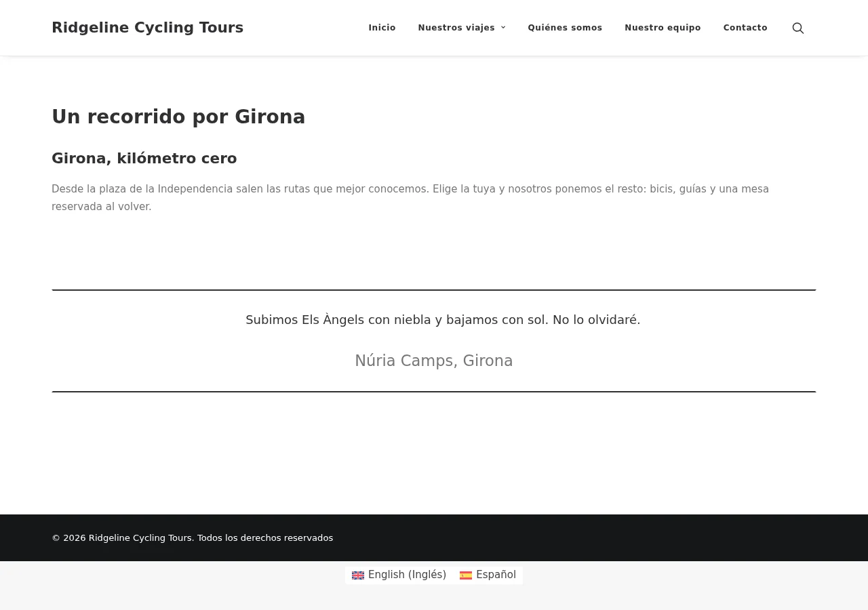Click the Spanish flag beside Español
The height and width of the screenshot is (610, 868).
point(466,575)
